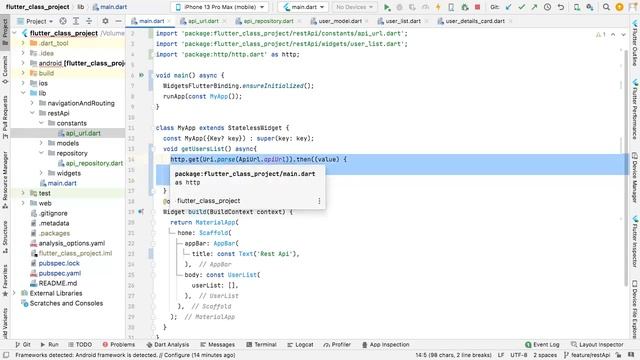Click the run gutter icon beside main()
Viewport: 640px width, 360px height.
coord(141,75)
